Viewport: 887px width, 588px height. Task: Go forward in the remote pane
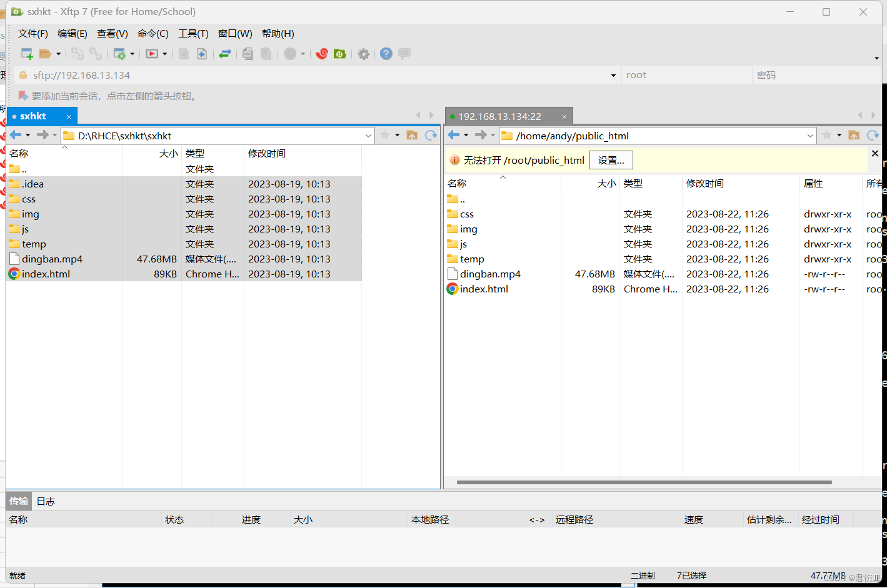click(481, 135)
